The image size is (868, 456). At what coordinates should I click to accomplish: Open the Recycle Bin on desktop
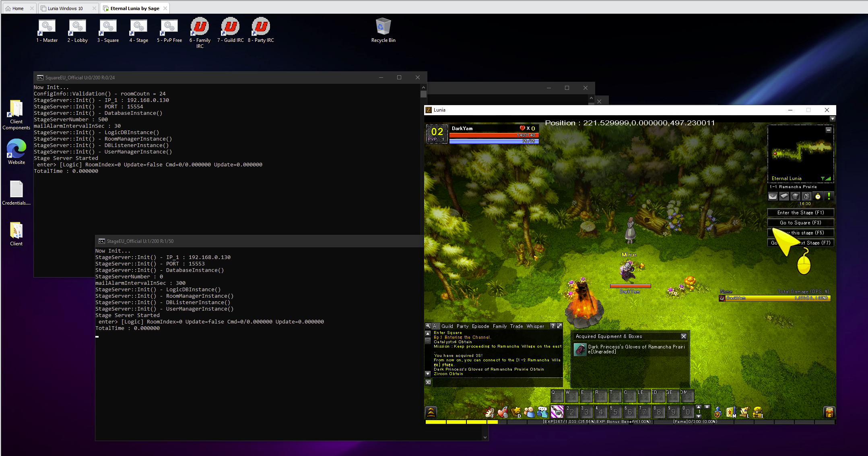tap(383, 30)
